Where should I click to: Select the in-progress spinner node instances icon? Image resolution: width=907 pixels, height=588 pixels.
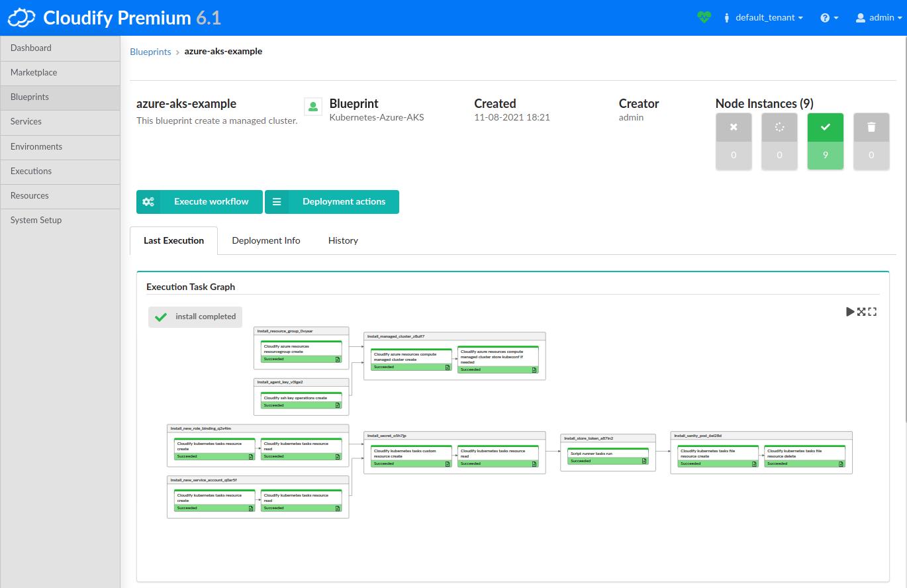(779, 127)
